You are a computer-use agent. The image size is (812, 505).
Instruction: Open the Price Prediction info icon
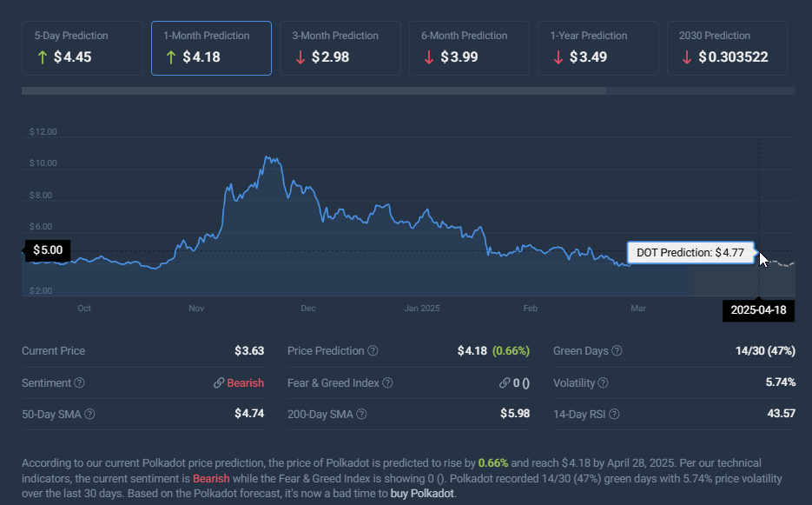(373, 351)
